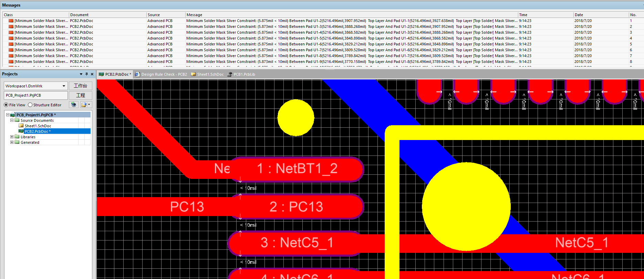The height and width of the screenshot is (279, 644).
Task: Open the Workspace1.DsnWrk combo box arrow
Action: (64, 86)
